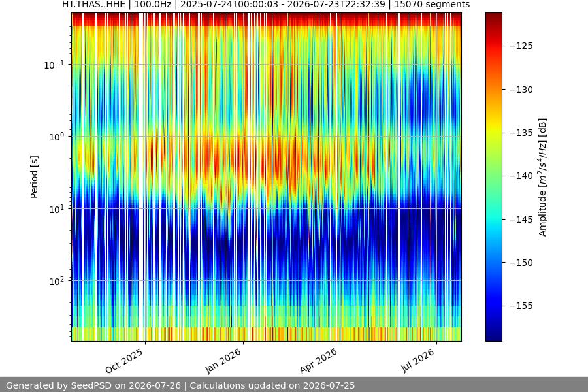Click the −150 colorbar tick label
This screenshot has width=588, height=392.
coord(521,263)
